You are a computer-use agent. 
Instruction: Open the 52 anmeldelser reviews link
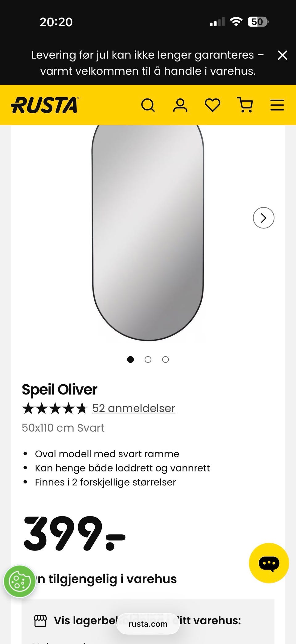(x=134, y=408)
